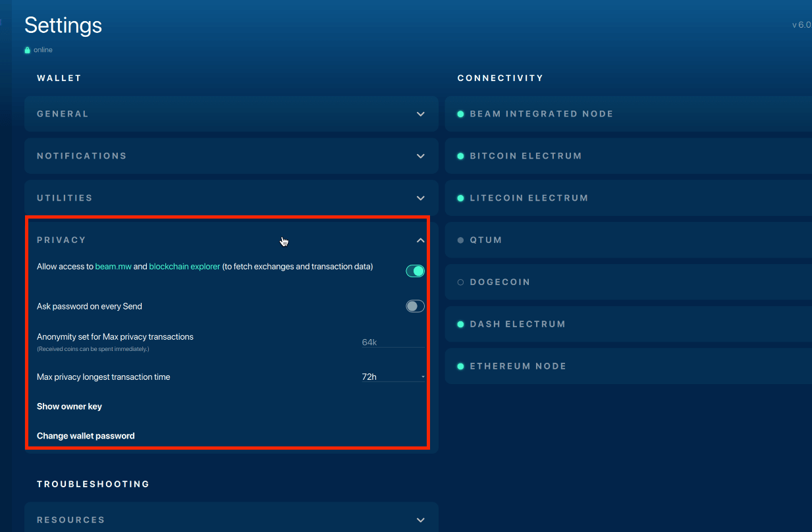Click the Beam Integrated Node status dot
812x532 pixels.
click(461, 114)
